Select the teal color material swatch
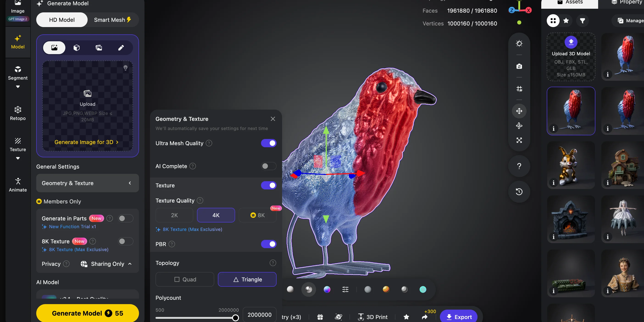The width and height of the screenshot is (644, 322). [x=423, y=289]
